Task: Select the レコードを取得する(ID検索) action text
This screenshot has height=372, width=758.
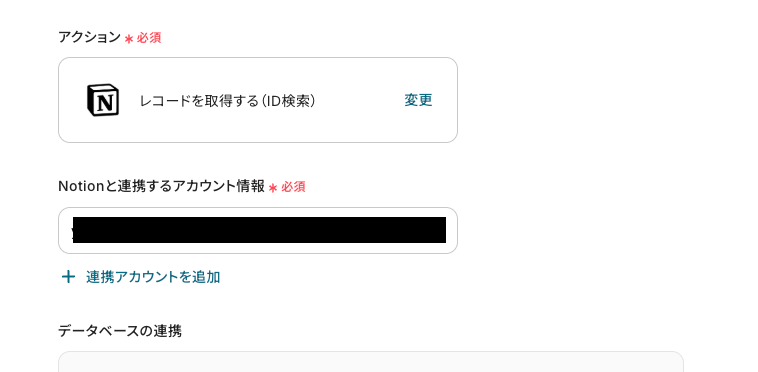Action: (228, 100)
